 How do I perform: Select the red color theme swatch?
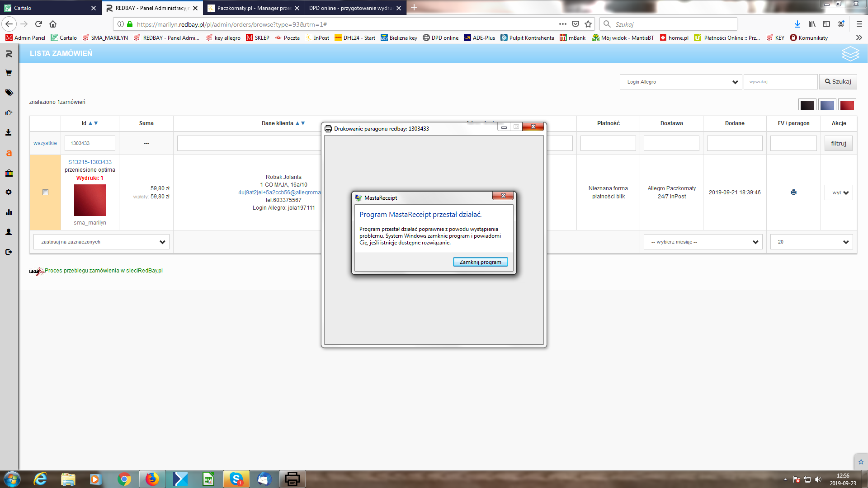(847, 105)
